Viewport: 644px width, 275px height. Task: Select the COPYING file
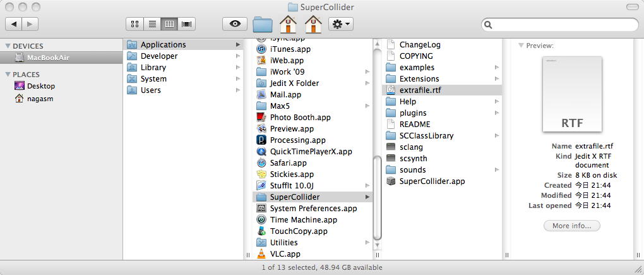click(442, 56)
